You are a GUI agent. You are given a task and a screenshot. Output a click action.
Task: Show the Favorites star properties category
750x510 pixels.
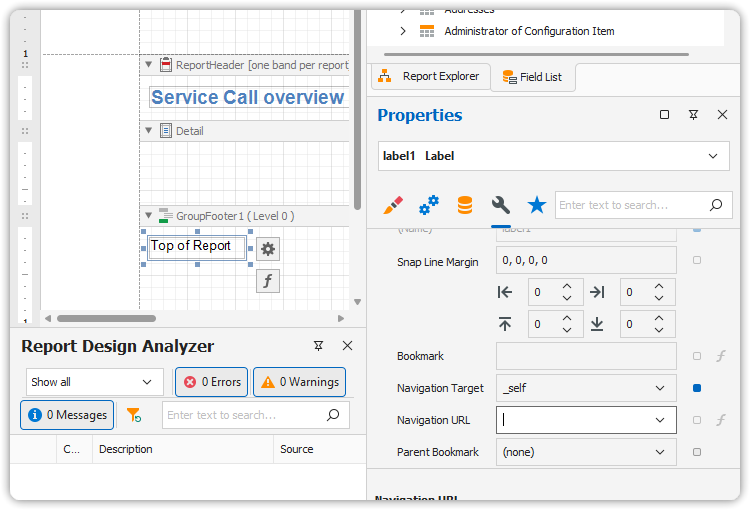(537, 205)
